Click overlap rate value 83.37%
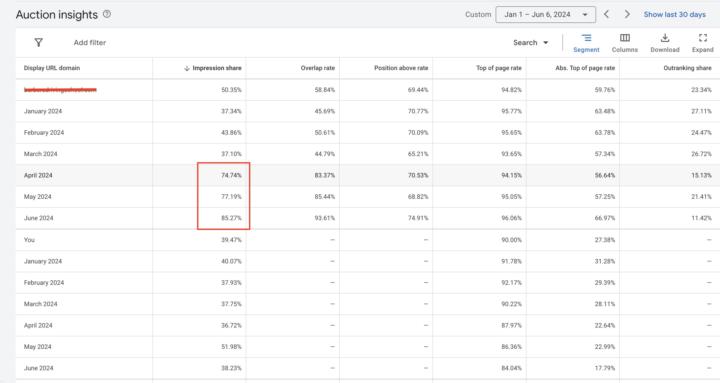 point(325,175)
